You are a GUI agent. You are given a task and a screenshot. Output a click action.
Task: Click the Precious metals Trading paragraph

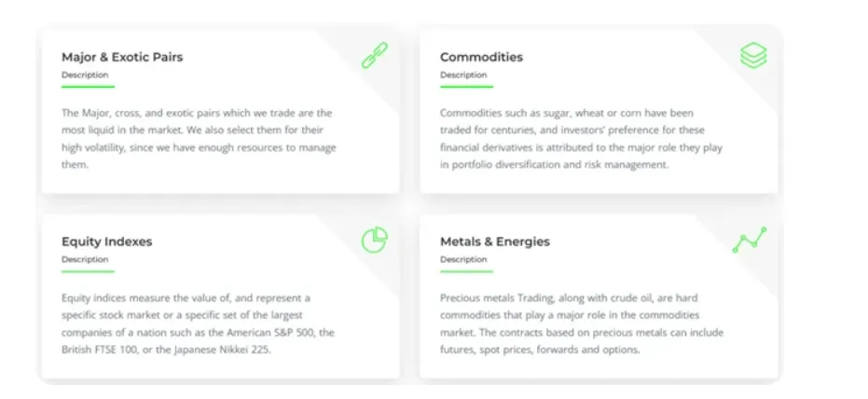(581, 323)
